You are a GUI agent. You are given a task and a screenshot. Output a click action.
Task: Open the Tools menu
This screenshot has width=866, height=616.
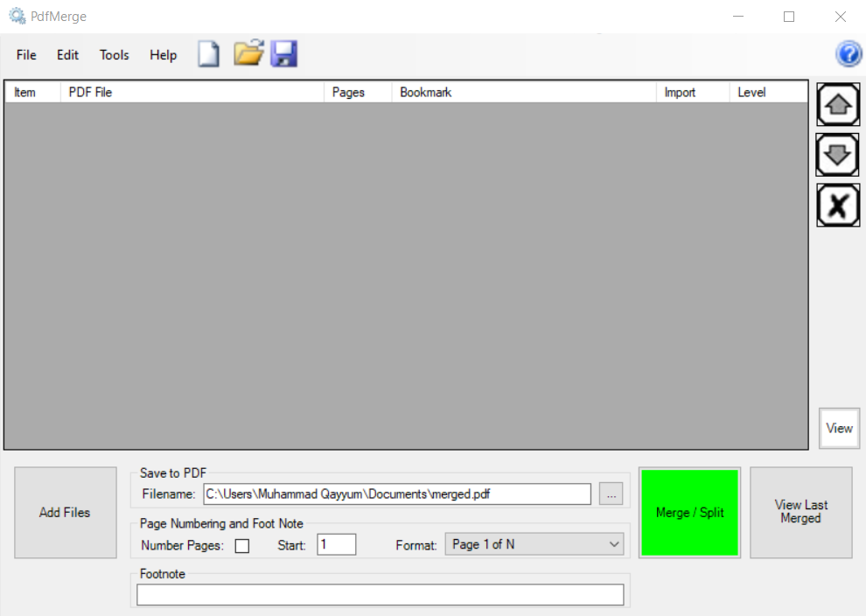(x=114, y=54)
